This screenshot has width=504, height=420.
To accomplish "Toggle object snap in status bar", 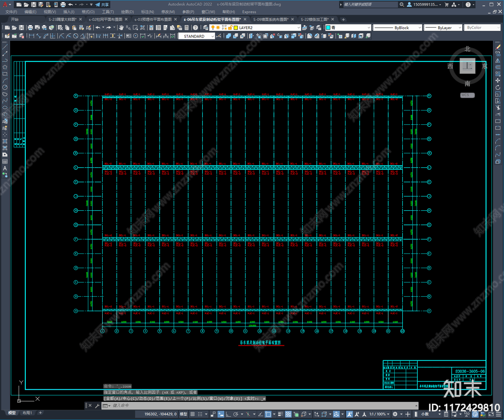I will (x=268, y=414).
